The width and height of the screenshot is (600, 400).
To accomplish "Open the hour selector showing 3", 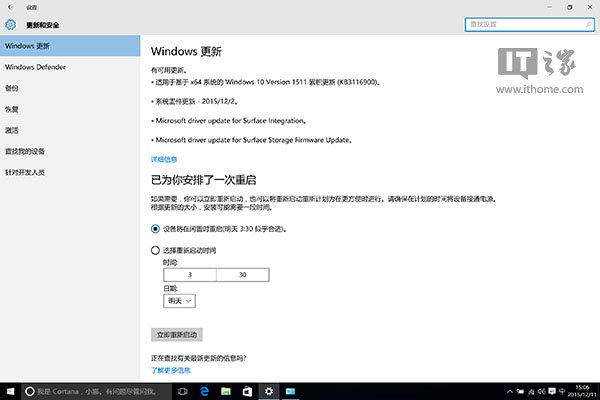I will 190,275.
